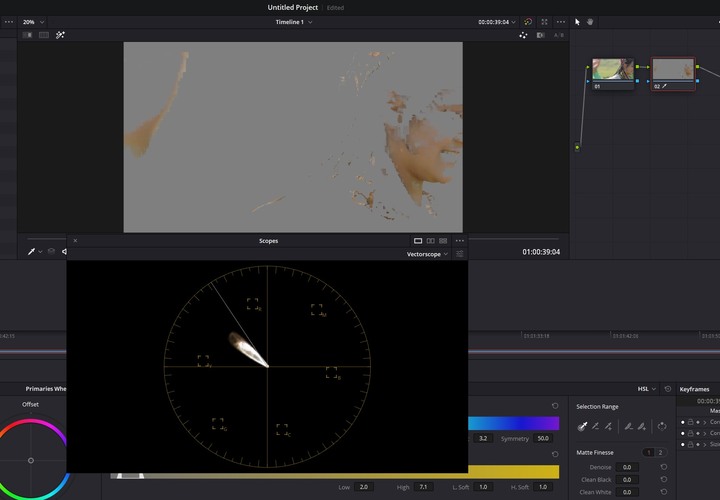Click the luminance High value field

tap(423, 487)
